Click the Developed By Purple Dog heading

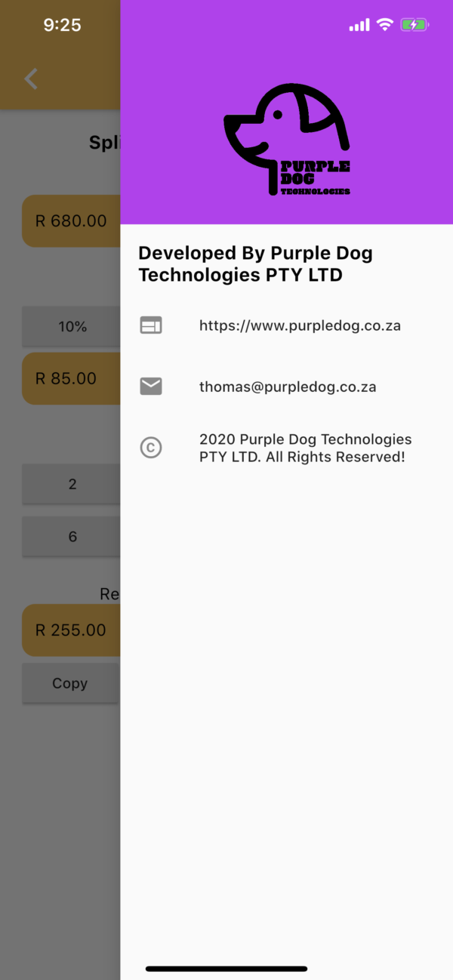[x=255, y=264]
